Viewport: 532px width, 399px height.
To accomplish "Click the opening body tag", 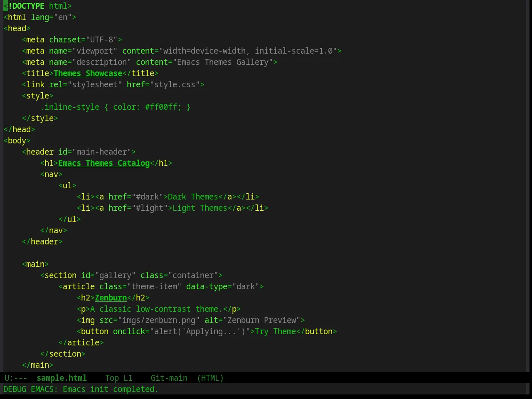I will point(17,140).
